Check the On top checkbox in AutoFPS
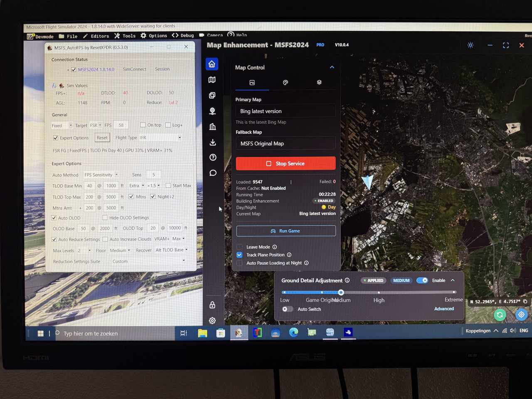532x399 pixels. click(143, 125)
